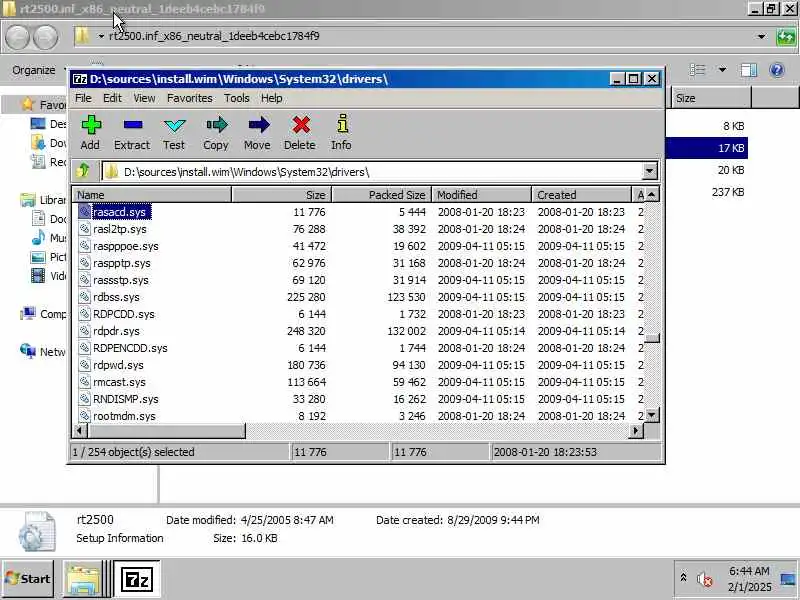
Task: Sort by Created column header
Action: tap(582, 194)
